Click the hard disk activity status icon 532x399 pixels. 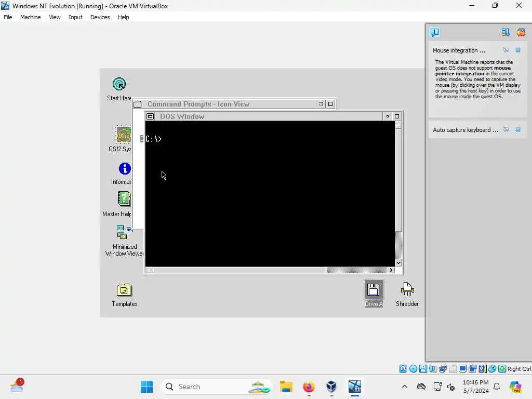click(x=403, y=369)
